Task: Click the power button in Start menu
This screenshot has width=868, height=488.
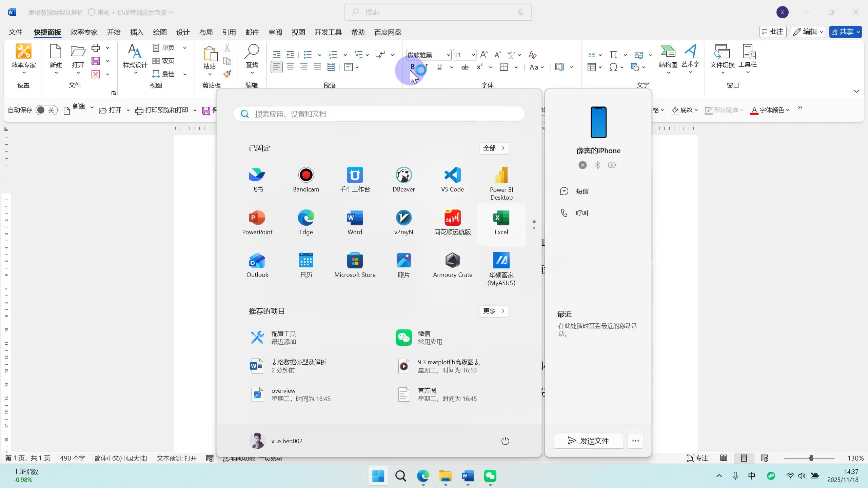Action: (x=505, y=441)
